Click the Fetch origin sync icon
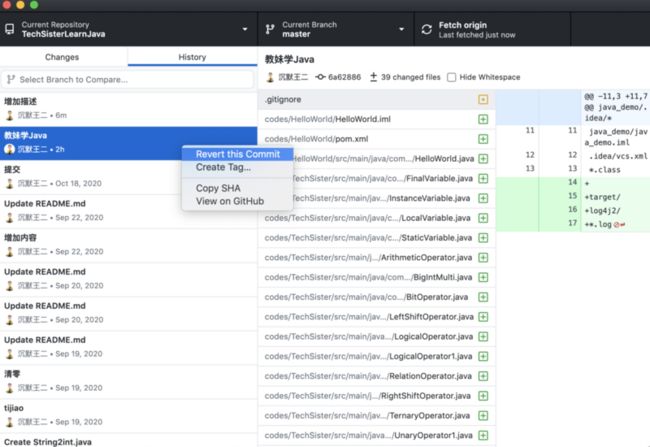The height and width of the screenshot is (447, 650). (427, 29)
